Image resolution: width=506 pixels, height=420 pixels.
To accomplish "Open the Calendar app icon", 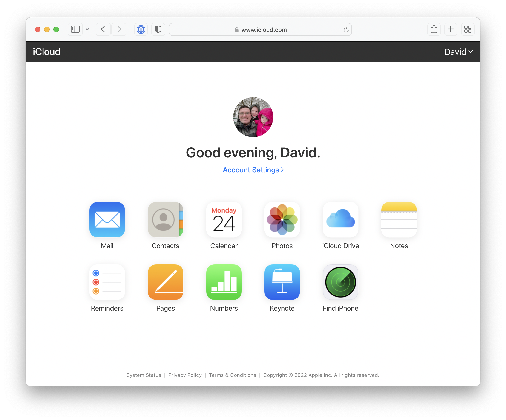I will point(224,219).
